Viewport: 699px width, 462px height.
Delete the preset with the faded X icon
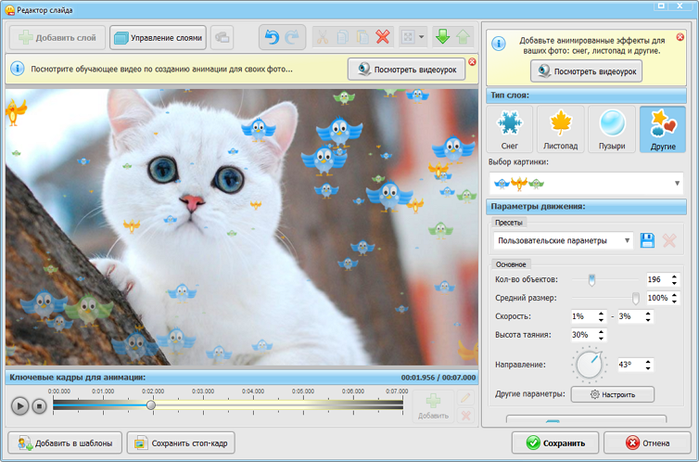tap(669, 241)
